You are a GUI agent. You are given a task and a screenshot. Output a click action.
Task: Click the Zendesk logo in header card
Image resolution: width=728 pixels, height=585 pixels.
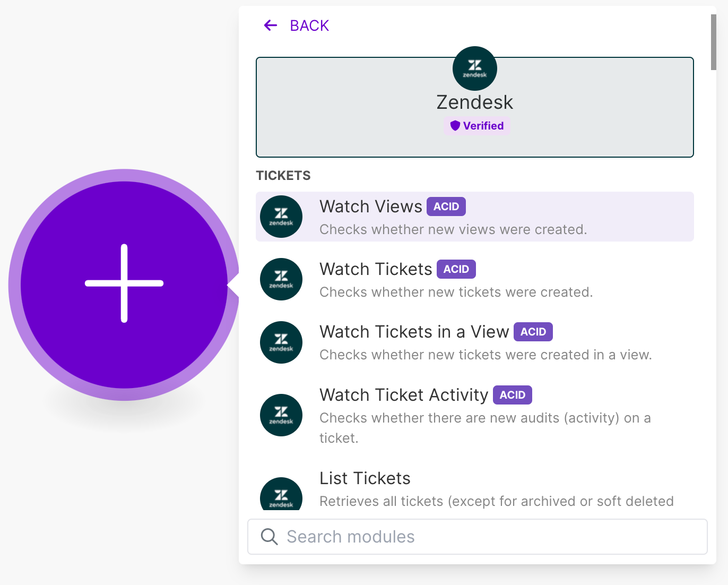click(475, 68)
